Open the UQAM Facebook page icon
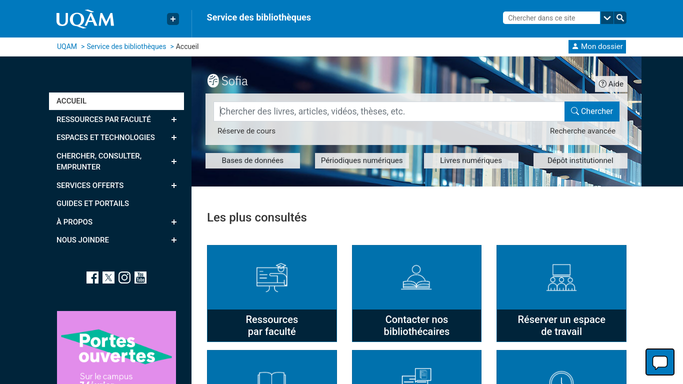Screen dimensions: 683x384 [92, 278]
